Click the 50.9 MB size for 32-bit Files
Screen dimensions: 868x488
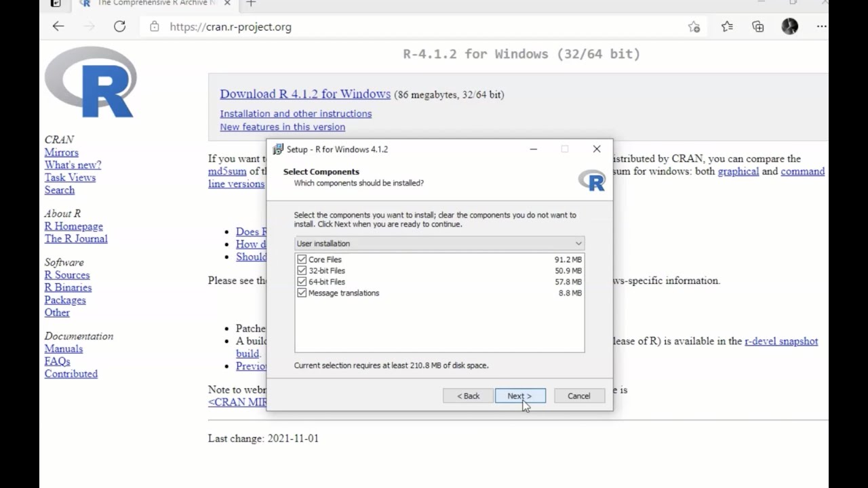568,270
